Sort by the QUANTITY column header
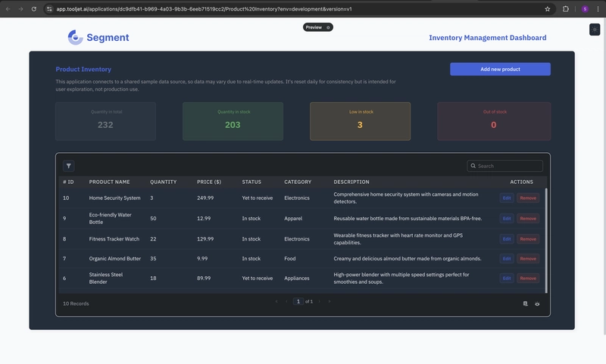 (163, 182)
